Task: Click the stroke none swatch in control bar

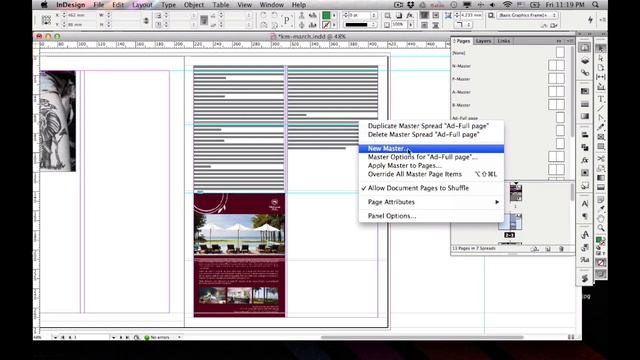Action: pyautogui.click(x=326, y=25)
